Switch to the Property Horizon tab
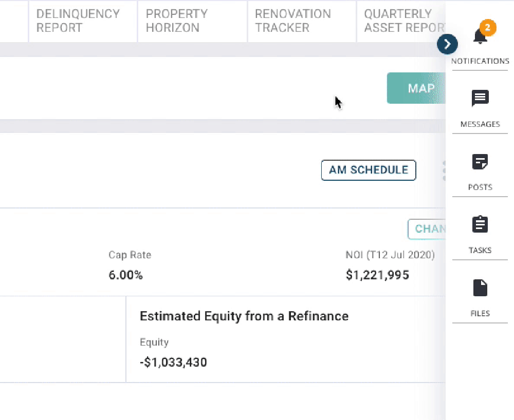Image resolution: width=514 pixels, height=420 pixels. (x=192, y=21)
